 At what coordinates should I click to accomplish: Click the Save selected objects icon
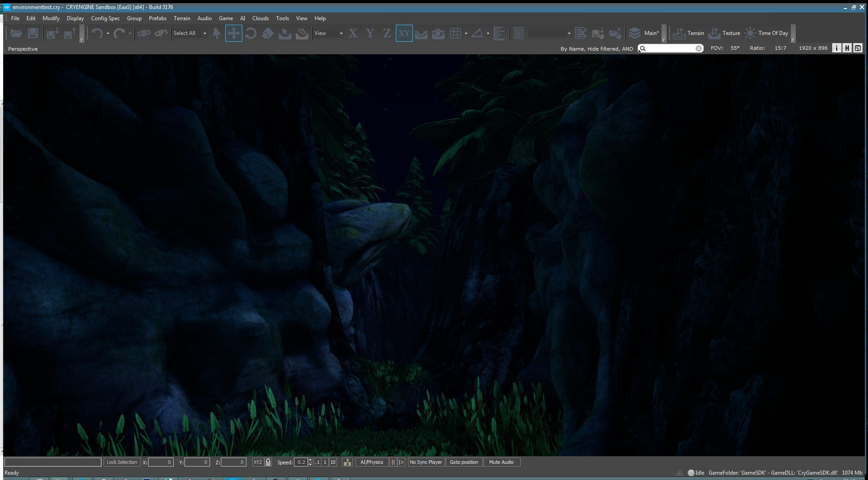53,33
